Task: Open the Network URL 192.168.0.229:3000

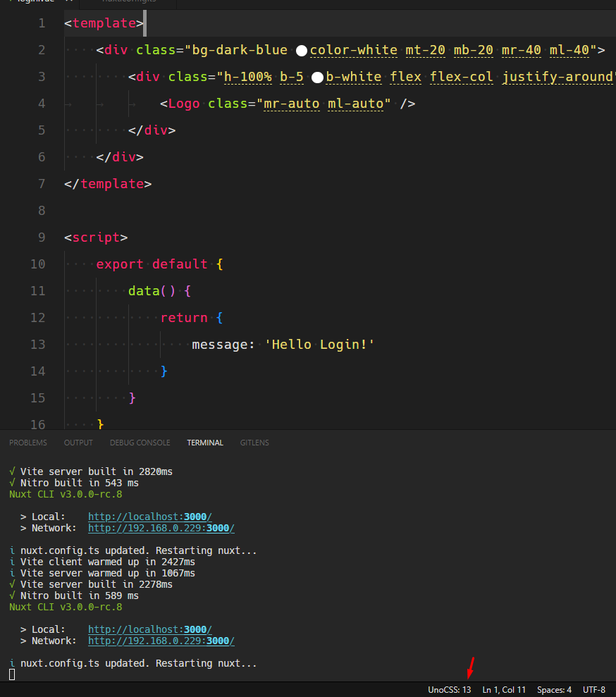Action: 161,528
